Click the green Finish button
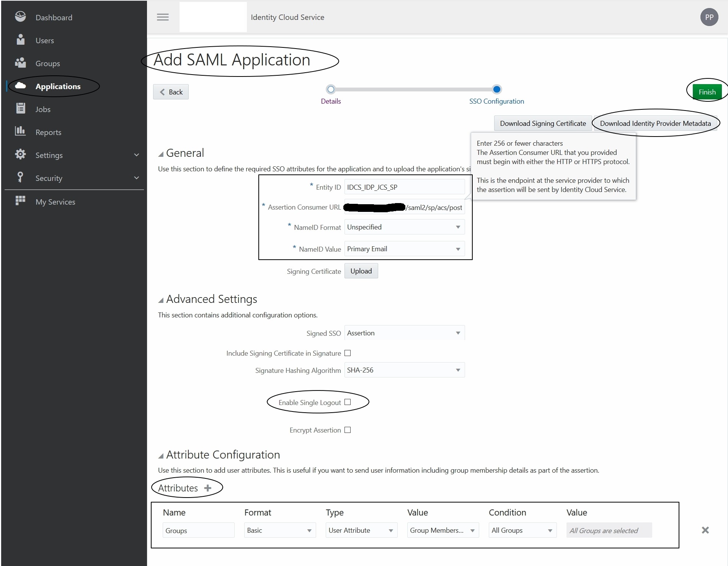 click(x=707, y=92)
